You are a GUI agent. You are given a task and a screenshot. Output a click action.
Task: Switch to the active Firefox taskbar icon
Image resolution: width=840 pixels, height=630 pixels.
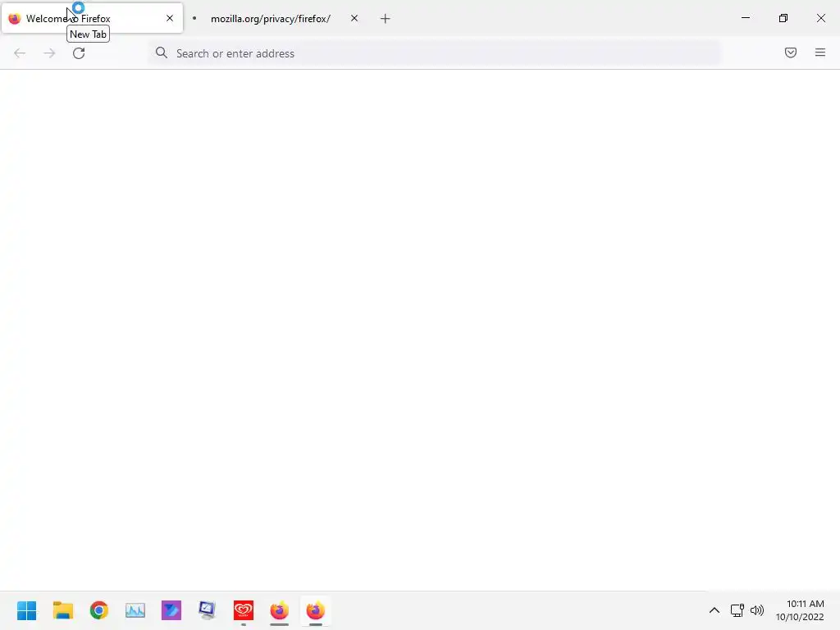pos(316,610)
